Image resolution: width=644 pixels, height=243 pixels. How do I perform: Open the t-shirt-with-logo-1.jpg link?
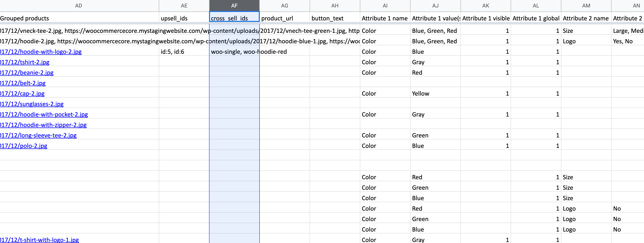40,240
